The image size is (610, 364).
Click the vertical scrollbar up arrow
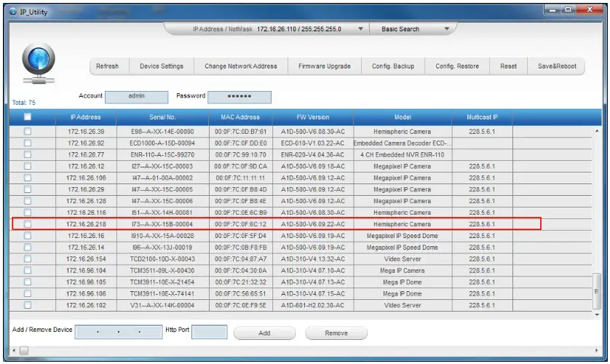coord(597,131)
